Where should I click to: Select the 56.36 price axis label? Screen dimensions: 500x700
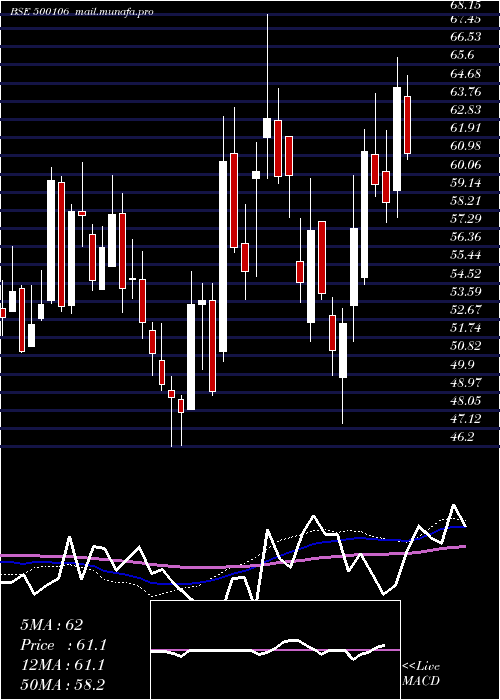466,237
